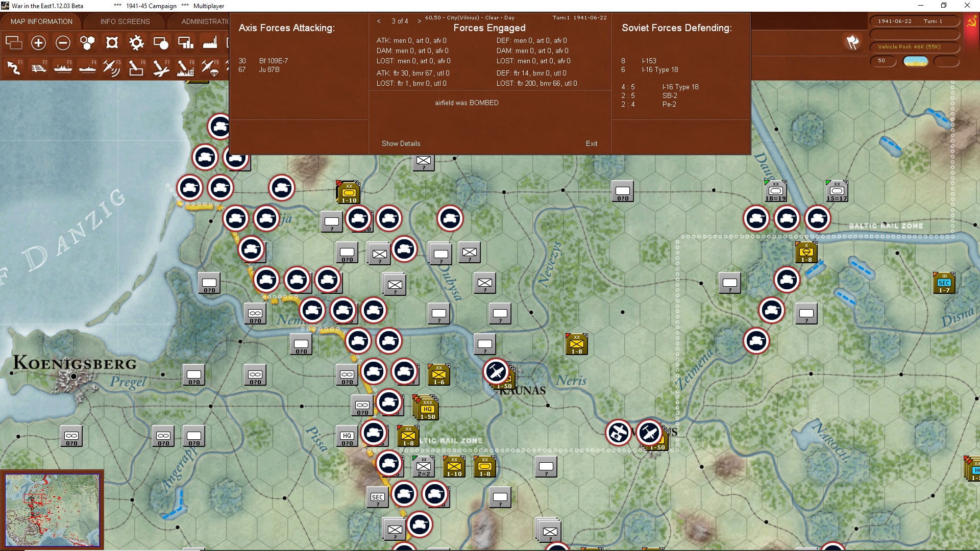The image size is (980, 551).
Task: Open ADMINISTRATION tab
Action: pos(204,21)
